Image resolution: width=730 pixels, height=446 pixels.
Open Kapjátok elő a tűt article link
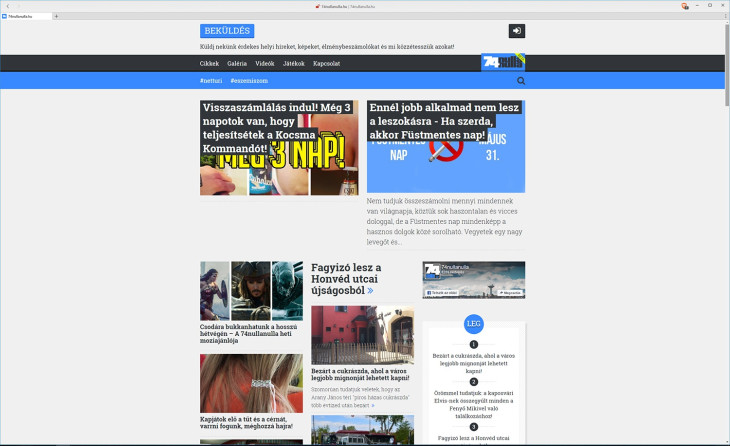(x=246, y=423)
